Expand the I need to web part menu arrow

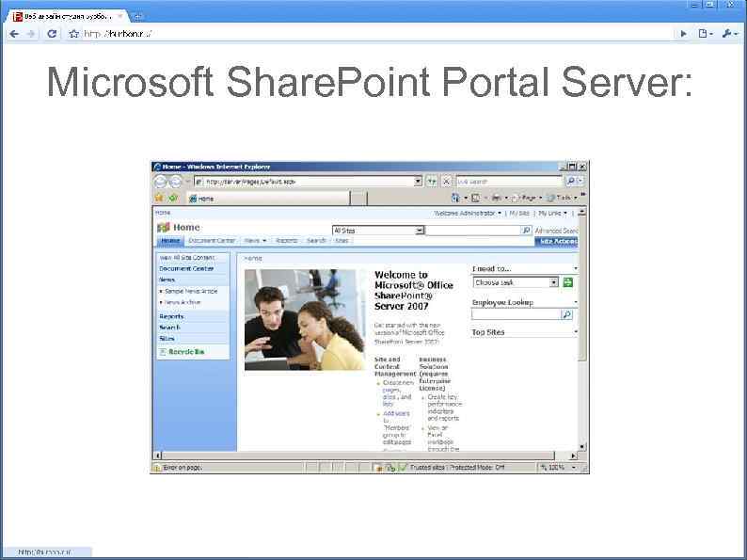pyautogui.click(x=576, y=269)
